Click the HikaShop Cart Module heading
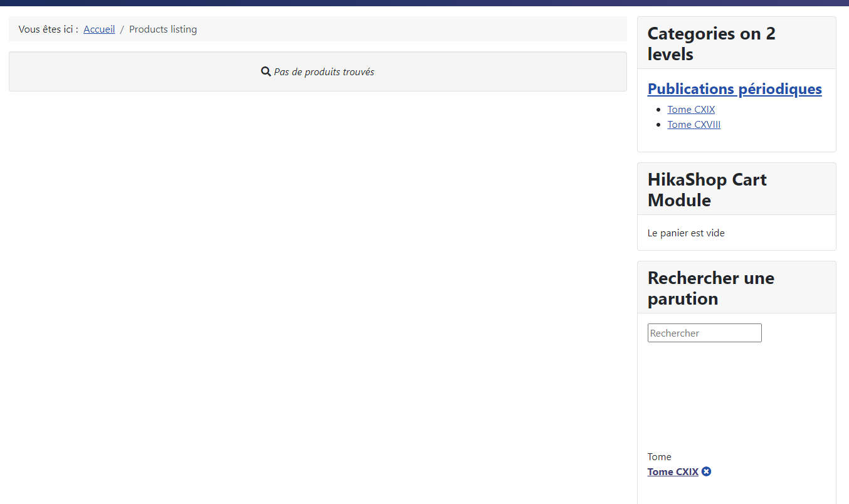This screenshot has width=849, height=504. coord(707,189)
